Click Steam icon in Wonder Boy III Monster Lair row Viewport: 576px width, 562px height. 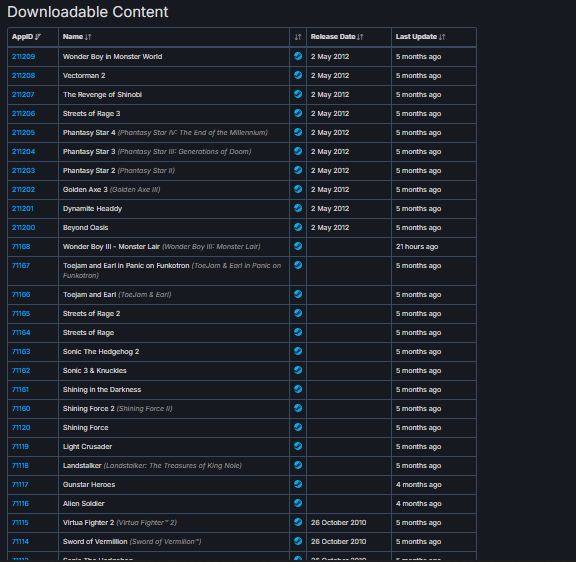[298, 246]
